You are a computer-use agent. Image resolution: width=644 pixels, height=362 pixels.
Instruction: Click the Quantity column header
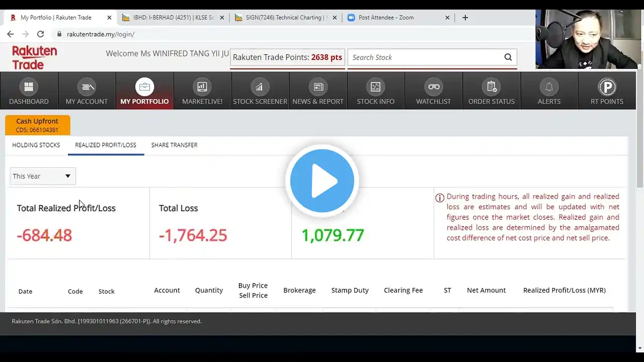pyautogui.click(x=209, y=290)
